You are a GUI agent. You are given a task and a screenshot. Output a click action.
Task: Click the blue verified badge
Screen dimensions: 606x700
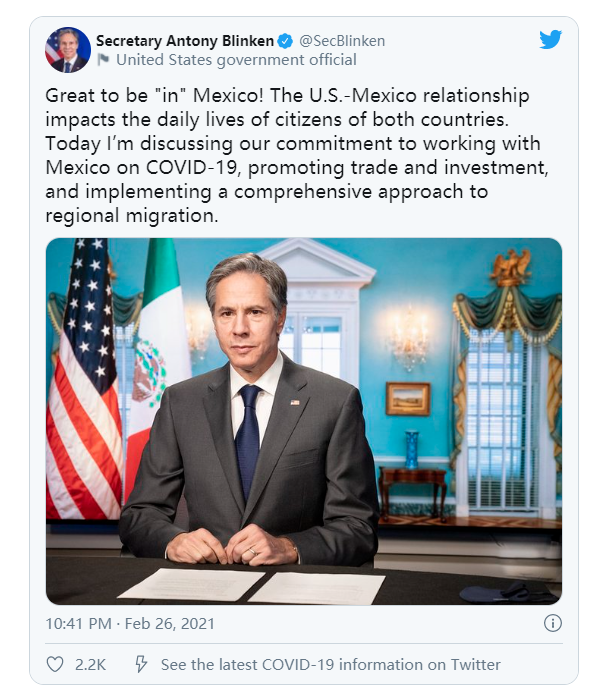click(285, 41)
